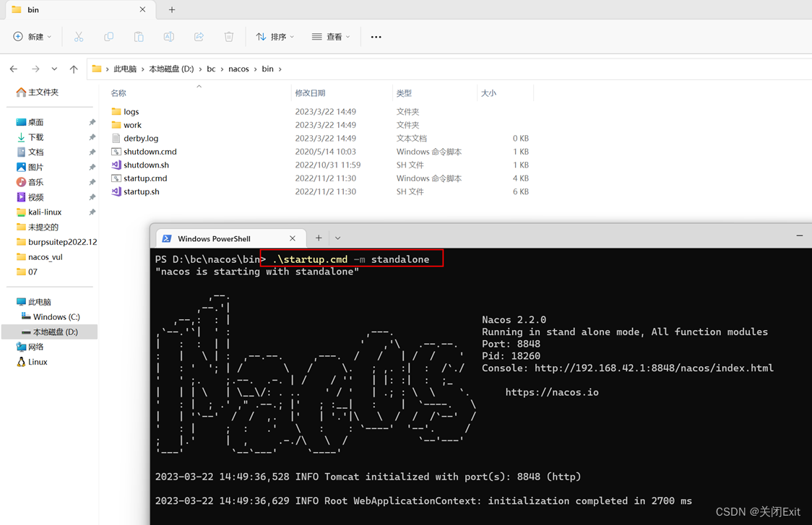Open the shutdown.cmd script file
Screen dimensions: 812x525
[x=150, y=152]
